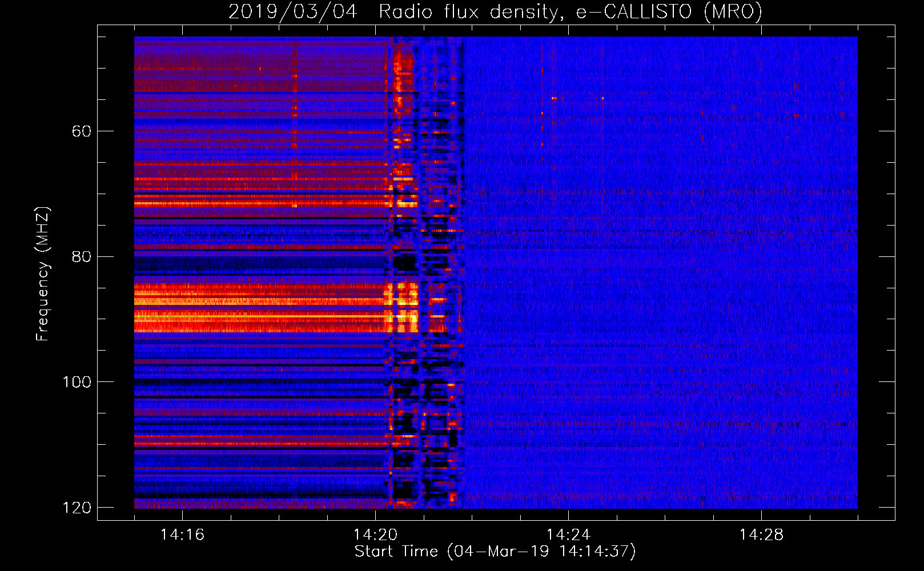Click the 14:24 time tick label

[568, 534]
